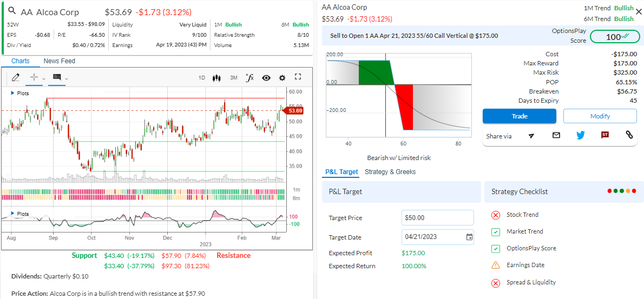Select the P&L Target tab

341,172
